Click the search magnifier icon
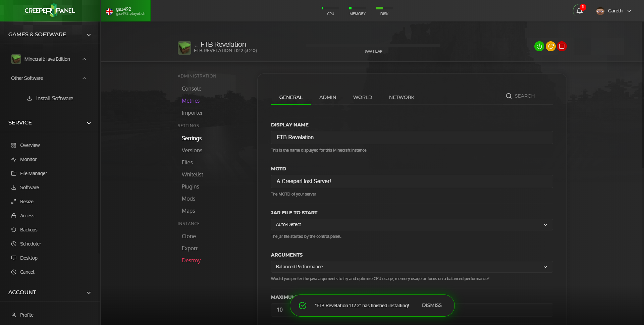 pos(509,96)
